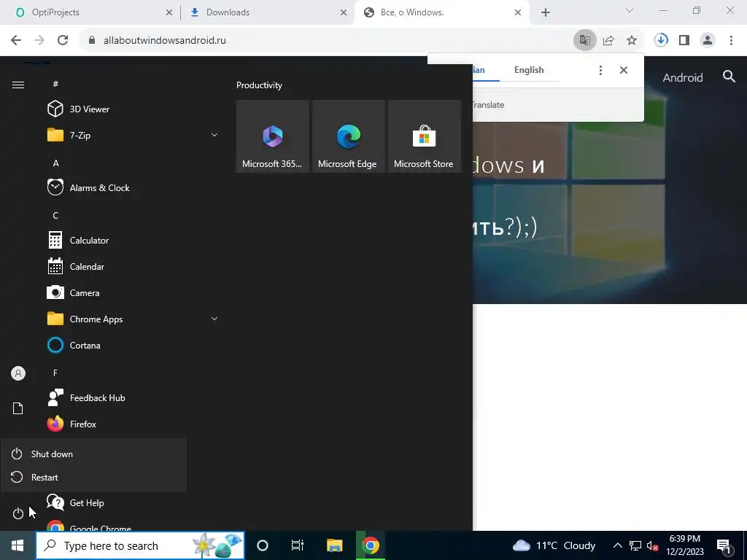747x560 pixels.
Task: Open the Microsoft Store tile
Action: tap(424, 136)
